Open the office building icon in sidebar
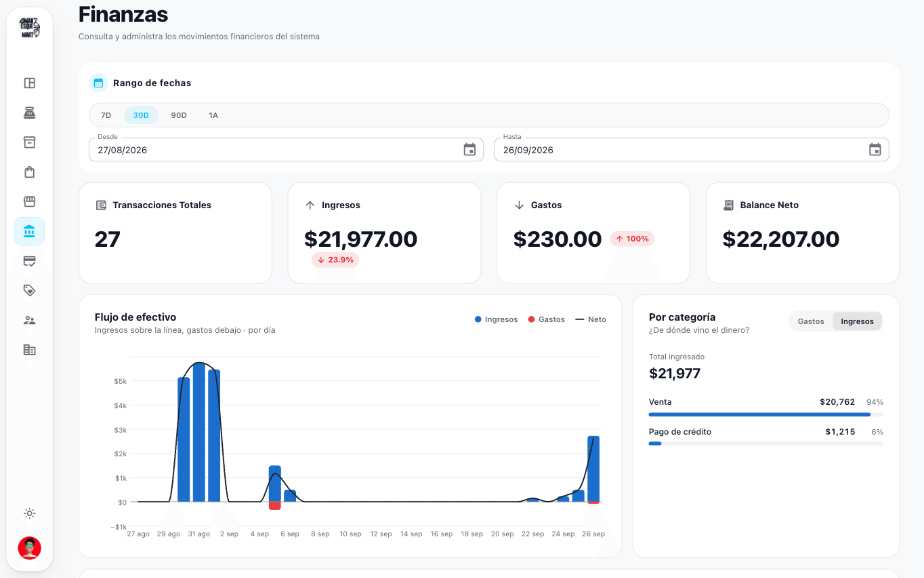Image resolution: width=924 pixels, height=578 pixels. tap(30, 350)
